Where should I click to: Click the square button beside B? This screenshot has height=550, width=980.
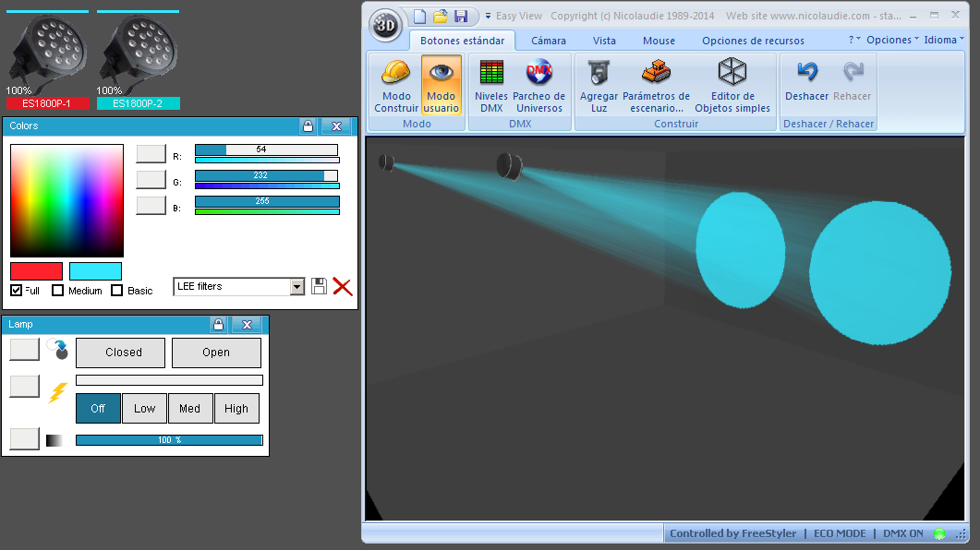point(151,205)
